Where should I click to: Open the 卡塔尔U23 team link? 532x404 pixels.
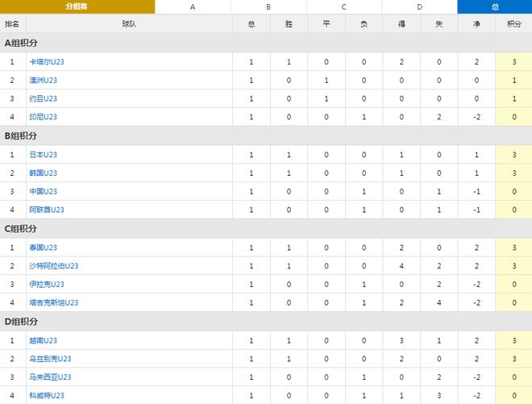[47, 62]
